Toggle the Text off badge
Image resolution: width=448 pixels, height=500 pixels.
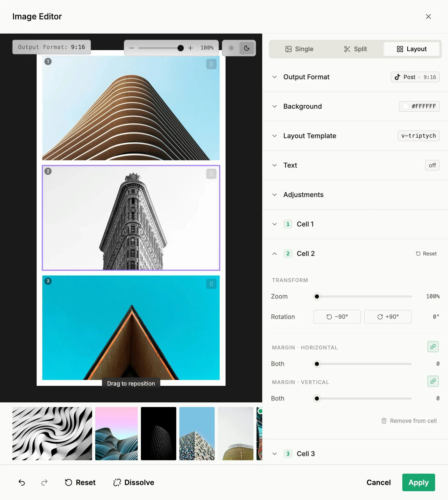[x=432, y=165]
